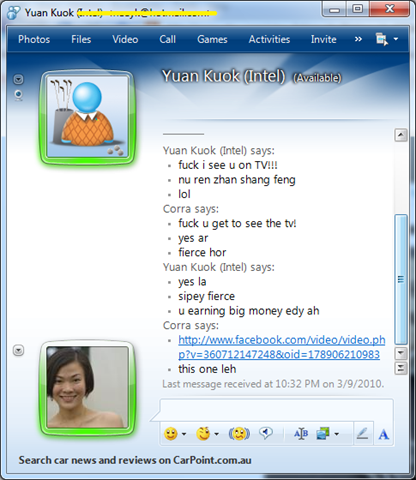This screenshot has width=416, height=480.
Task: Open the Activities menu item
Action: pyautogui.click(x=269, y=39)
